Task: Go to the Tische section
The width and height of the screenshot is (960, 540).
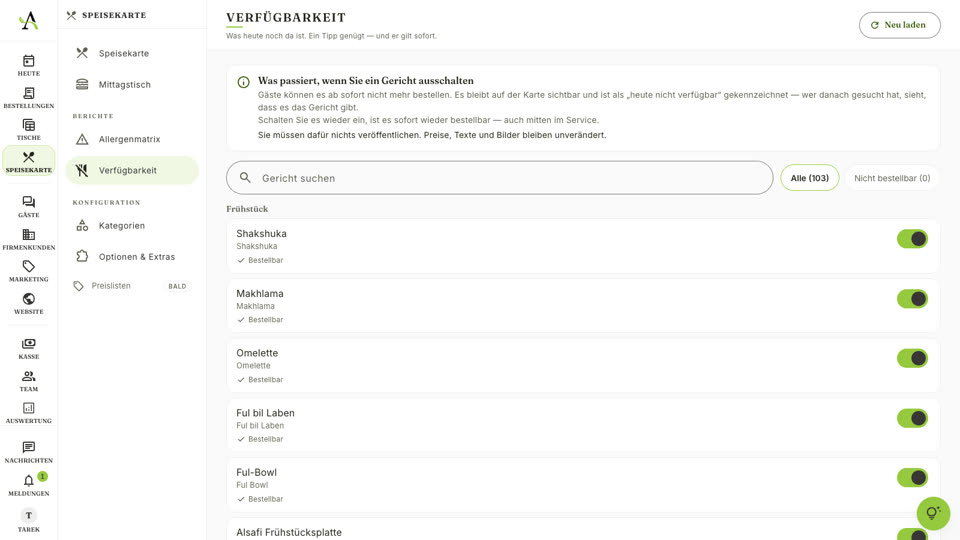Action: [x=28, y=130]
